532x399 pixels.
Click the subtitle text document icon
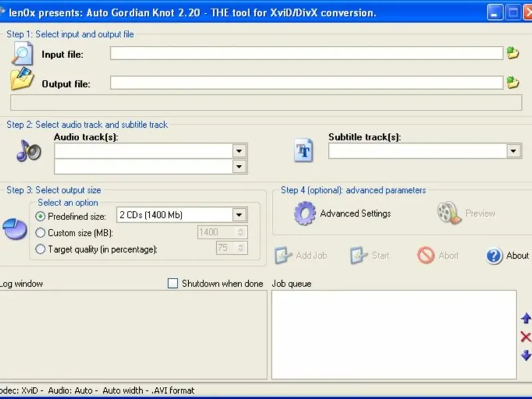(303, 150)
